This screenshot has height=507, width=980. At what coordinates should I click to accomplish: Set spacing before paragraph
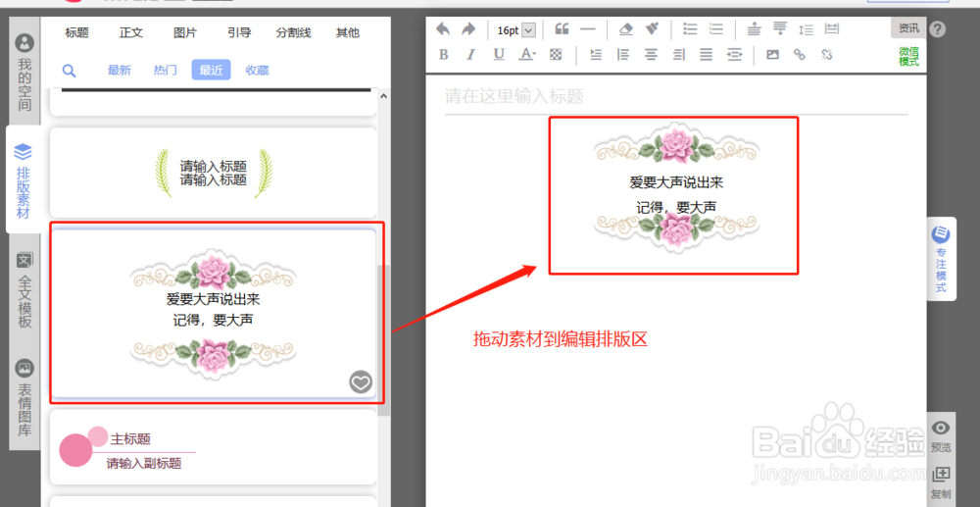pyautogui.click(x=755, y=28)
